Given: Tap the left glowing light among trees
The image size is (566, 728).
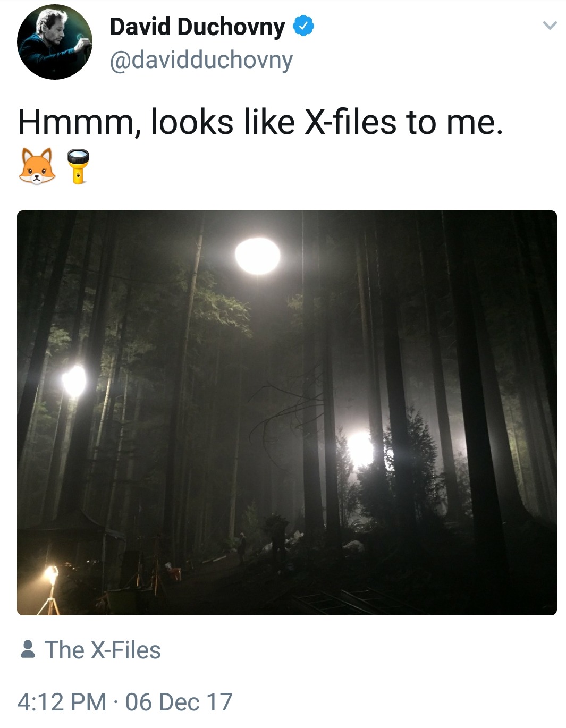Looking at the screenshot, I should pos(74,381).
